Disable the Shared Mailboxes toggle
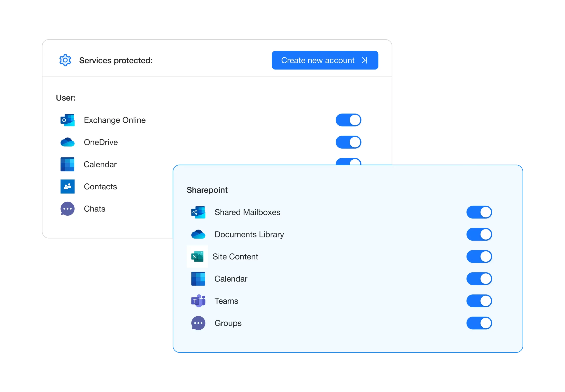The image size is (565, 392). 479,212
